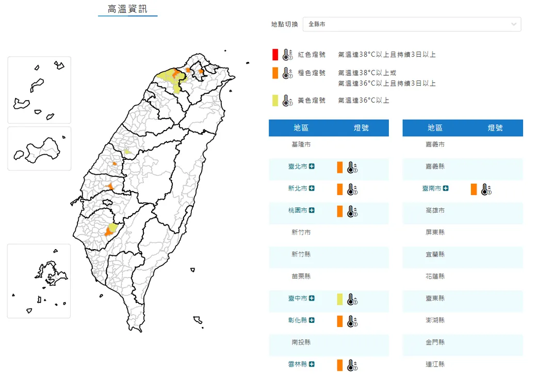Expand 雲林縣 details with plus icon

click(312, 364)
